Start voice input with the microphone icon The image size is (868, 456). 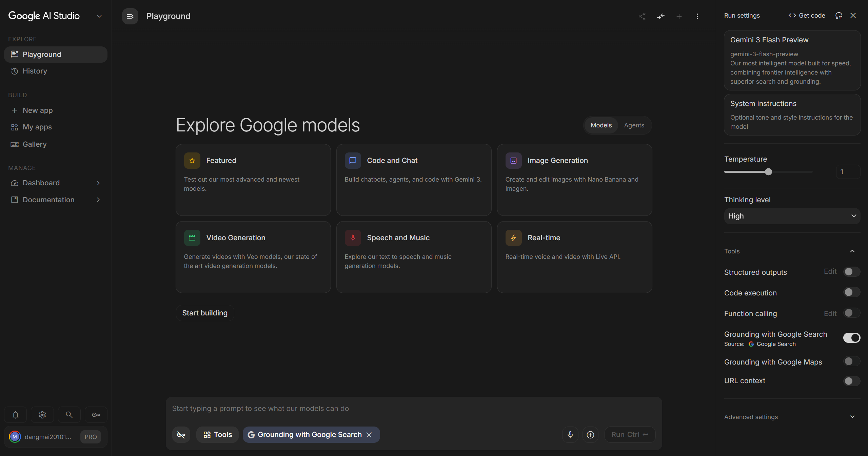point(570,435)
